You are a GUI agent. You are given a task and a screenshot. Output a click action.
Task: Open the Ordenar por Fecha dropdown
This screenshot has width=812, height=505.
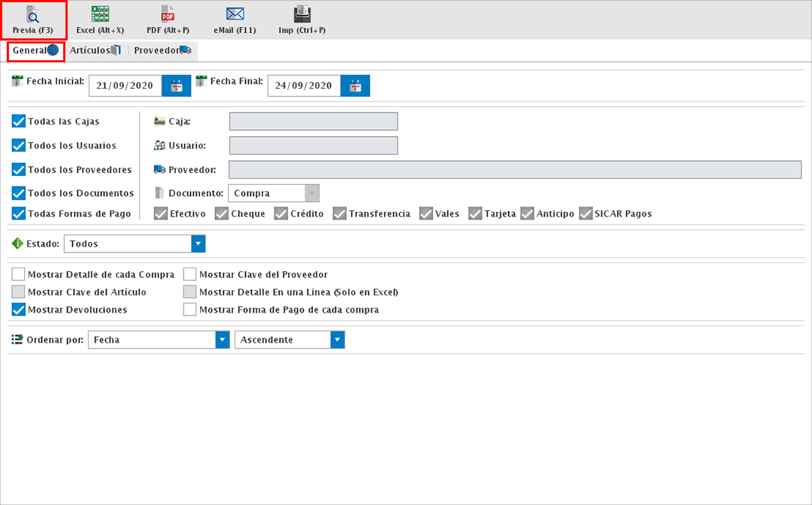222,340
